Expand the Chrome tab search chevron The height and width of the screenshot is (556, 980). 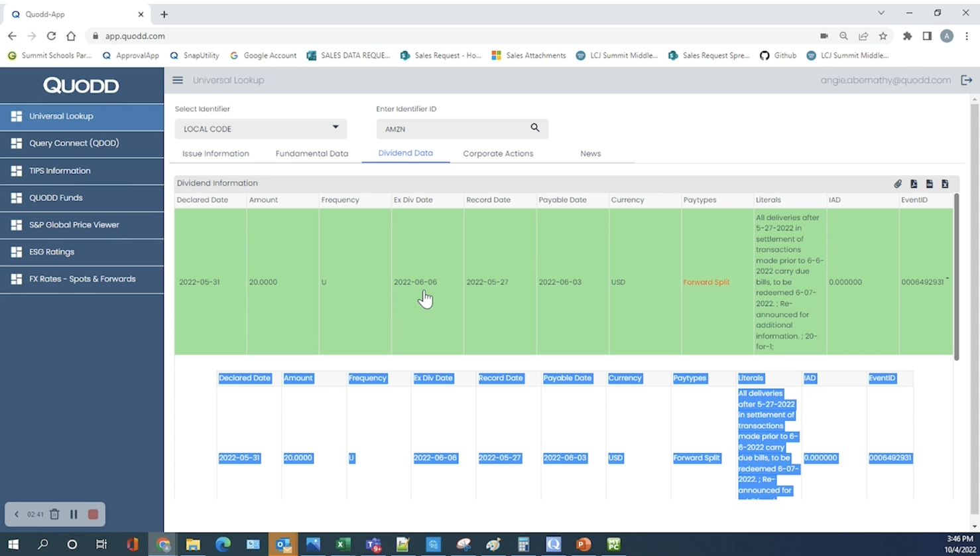tap(881, 13)
